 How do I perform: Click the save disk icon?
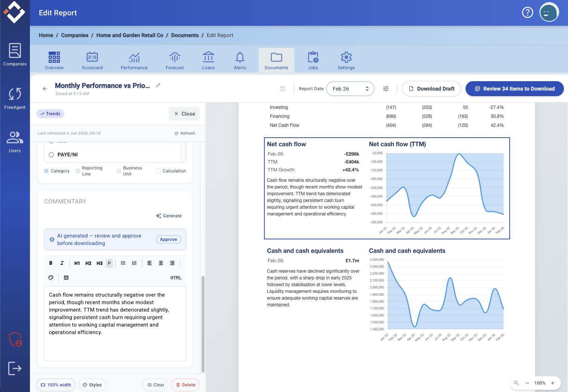tap(283, 89)
